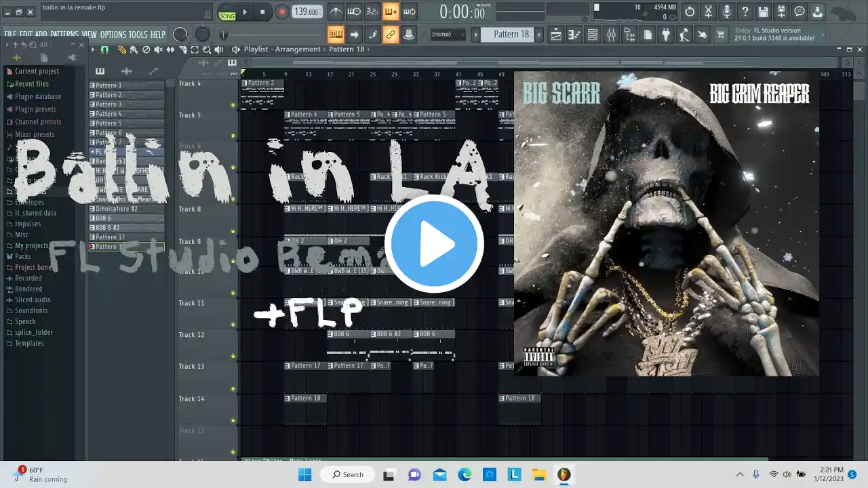The width and height of the screenshot is (868, 488).
Task: Open Plugin database browser folder
Action: 37,96
